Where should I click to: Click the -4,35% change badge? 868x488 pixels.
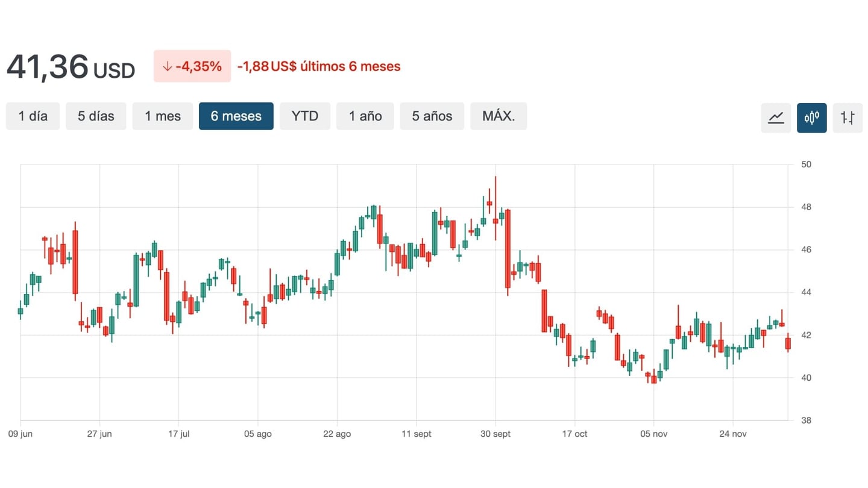click(x=192, y=66)
